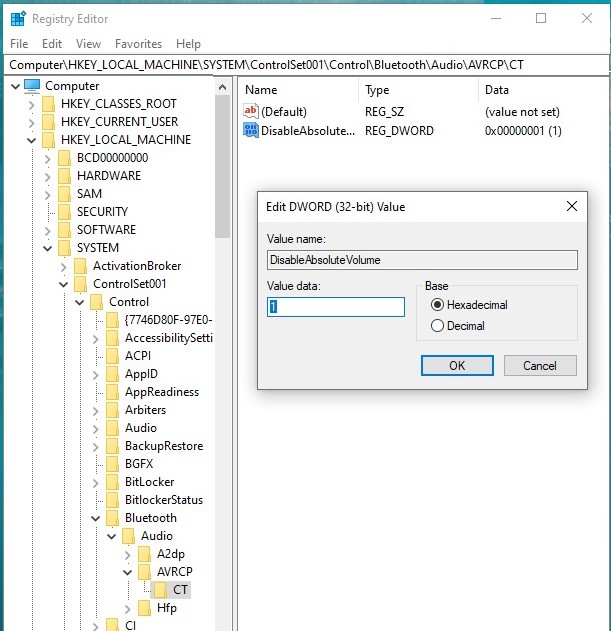Open the Favorites menu
This screenshot has height=631, width=611.
(x=138, y=43)
